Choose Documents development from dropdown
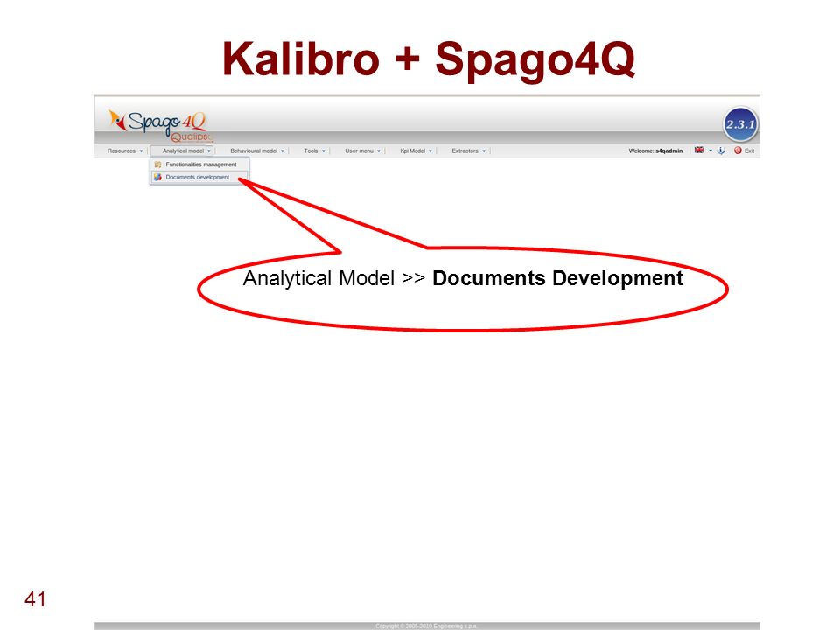The image size is (840, 630). [x=199, y=177]
